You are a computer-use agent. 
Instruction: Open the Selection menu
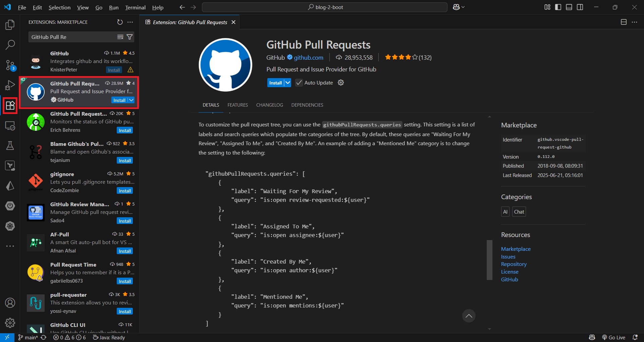pyautogui.click(x=59, y=7)
